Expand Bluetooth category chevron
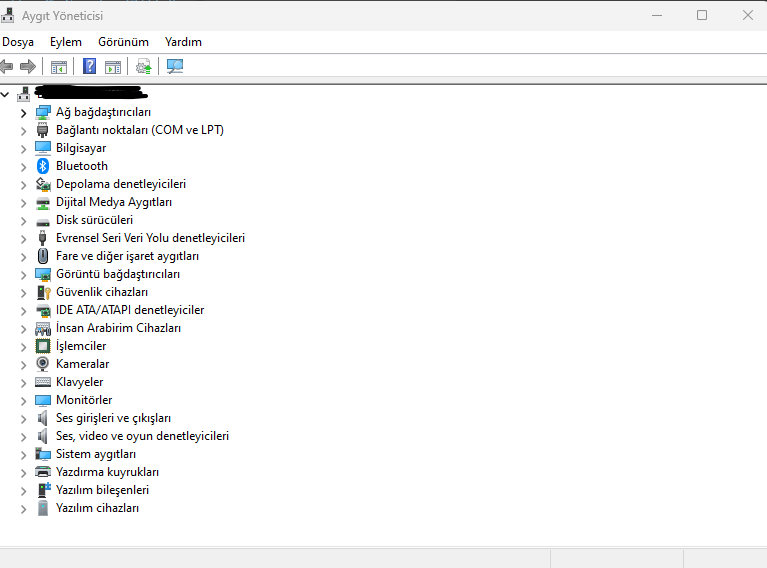Viewport: 767px width, 568px height. [23, 167]
